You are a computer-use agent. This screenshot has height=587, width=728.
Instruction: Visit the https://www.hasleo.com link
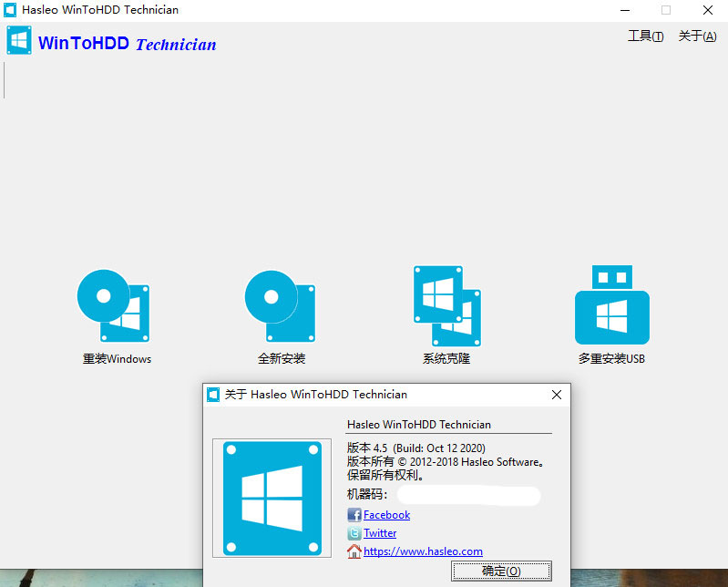pyautogui.click(x=423, y=551)
